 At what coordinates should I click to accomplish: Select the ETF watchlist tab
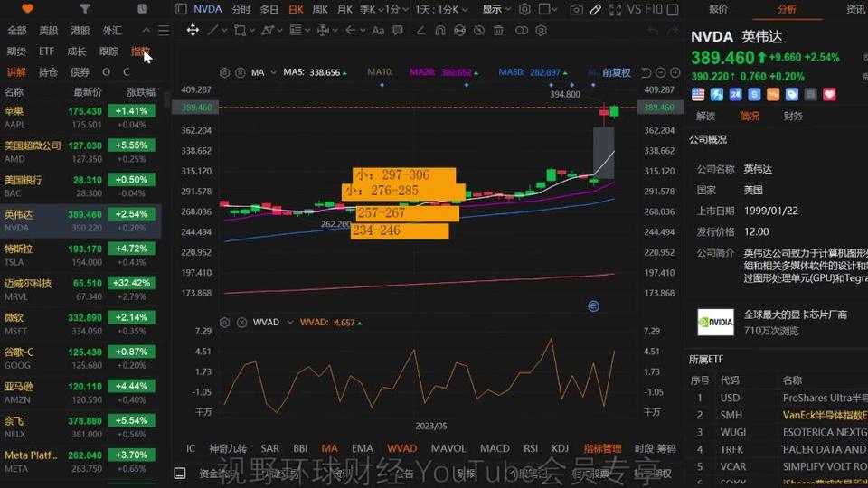[46, 52]
